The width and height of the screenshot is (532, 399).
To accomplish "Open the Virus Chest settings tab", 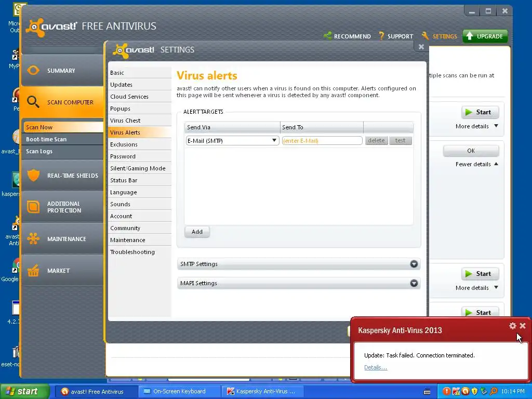I will (x=140, y=121).
